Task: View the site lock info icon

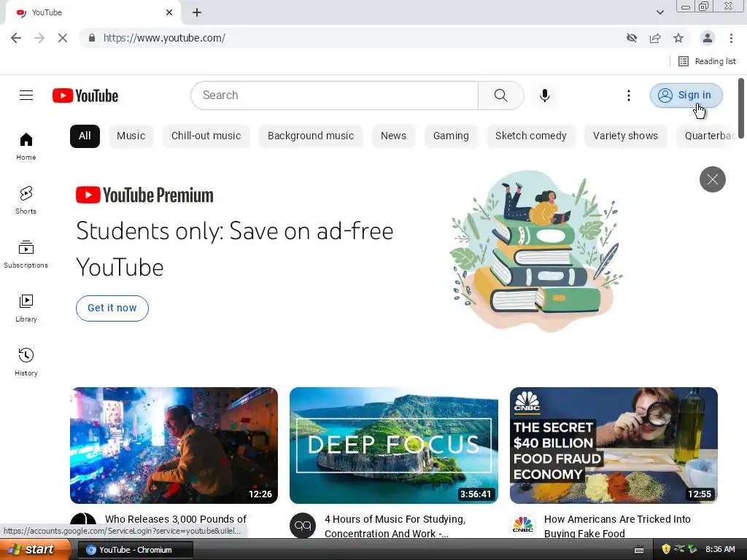Action: (92, 38)
